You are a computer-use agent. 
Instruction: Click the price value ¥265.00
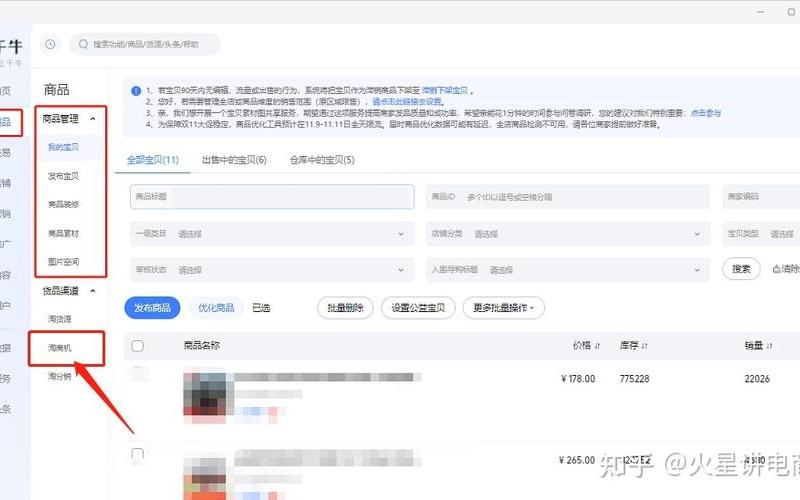point(577,460)
